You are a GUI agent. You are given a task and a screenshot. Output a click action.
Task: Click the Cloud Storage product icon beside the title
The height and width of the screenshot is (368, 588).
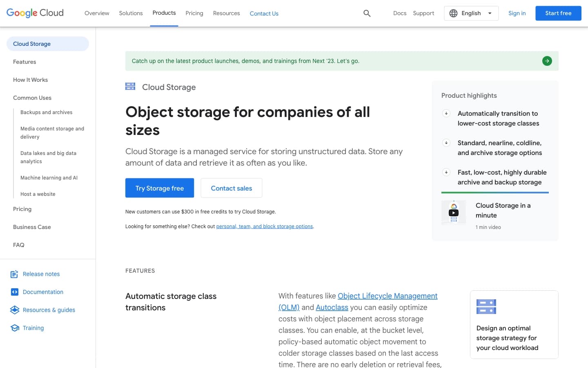tap(130, 86)
